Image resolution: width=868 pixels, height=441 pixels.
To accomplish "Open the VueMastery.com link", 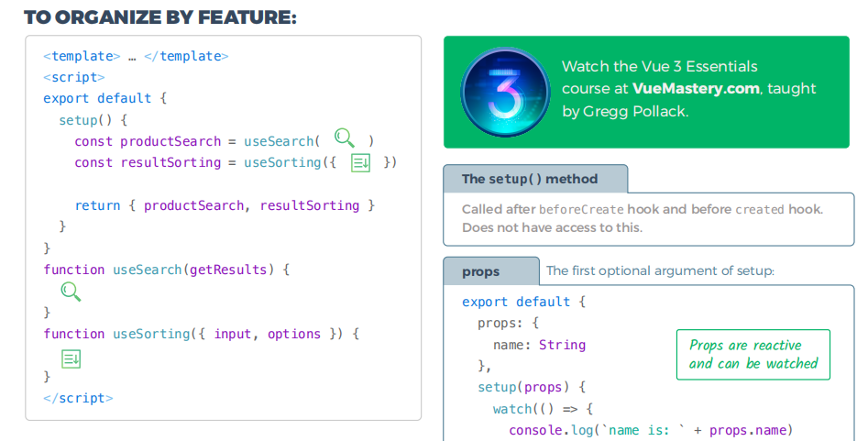I will click(696, 89).
